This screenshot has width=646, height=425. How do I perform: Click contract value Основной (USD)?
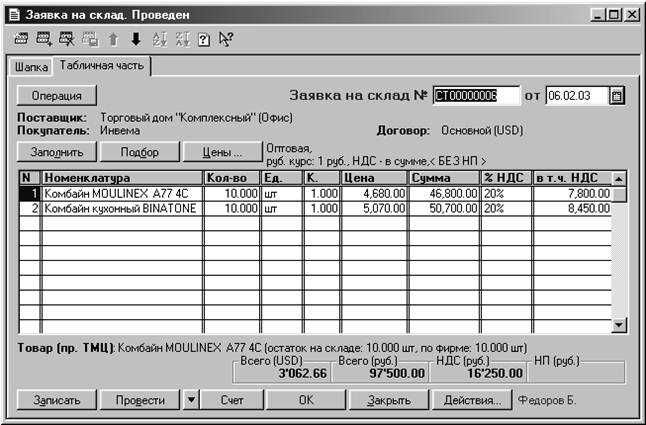482,131
